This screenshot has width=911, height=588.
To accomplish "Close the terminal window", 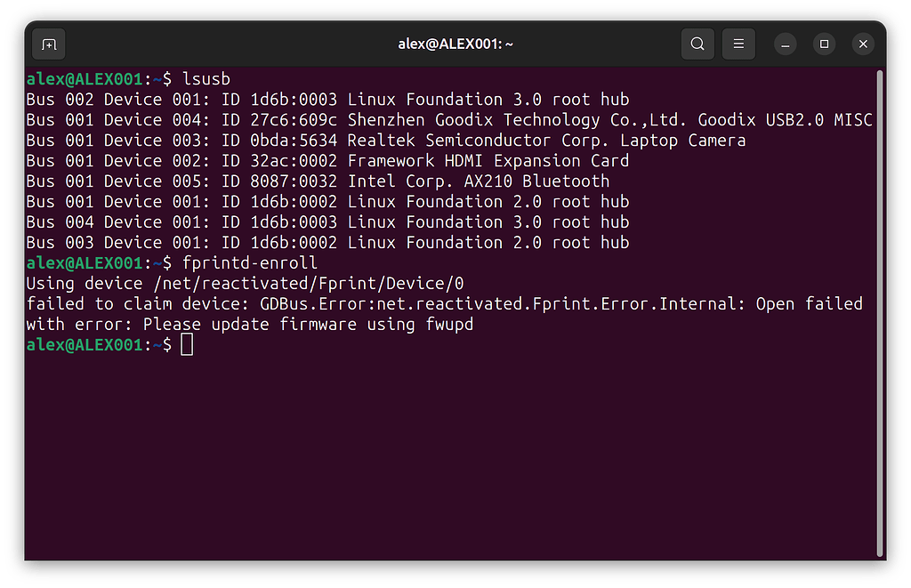I will point(862,44).
